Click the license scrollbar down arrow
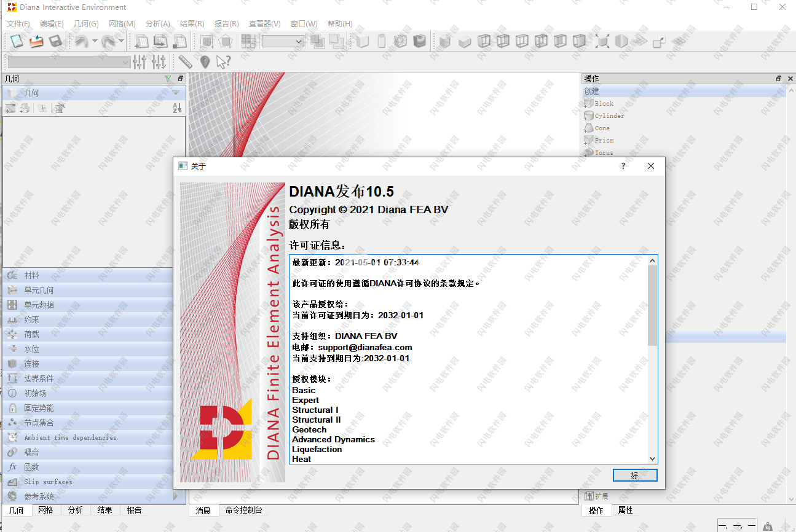Viewport: 796px width, 532px height. [652, 459]
